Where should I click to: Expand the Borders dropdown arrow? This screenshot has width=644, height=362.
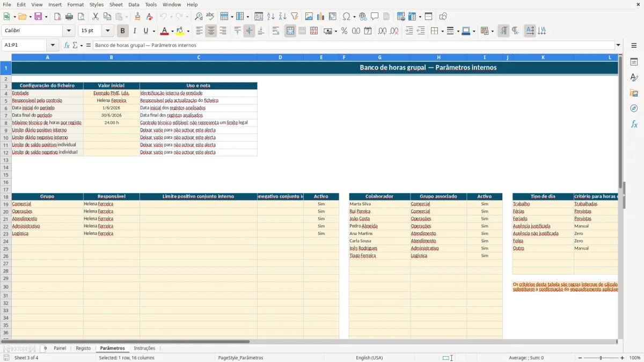pos(442,31)
